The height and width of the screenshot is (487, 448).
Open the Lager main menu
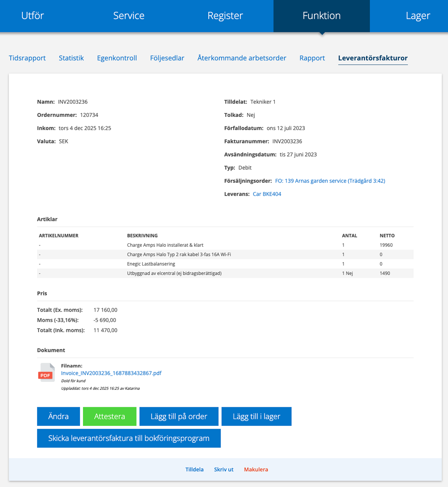[x=417, y=16]
